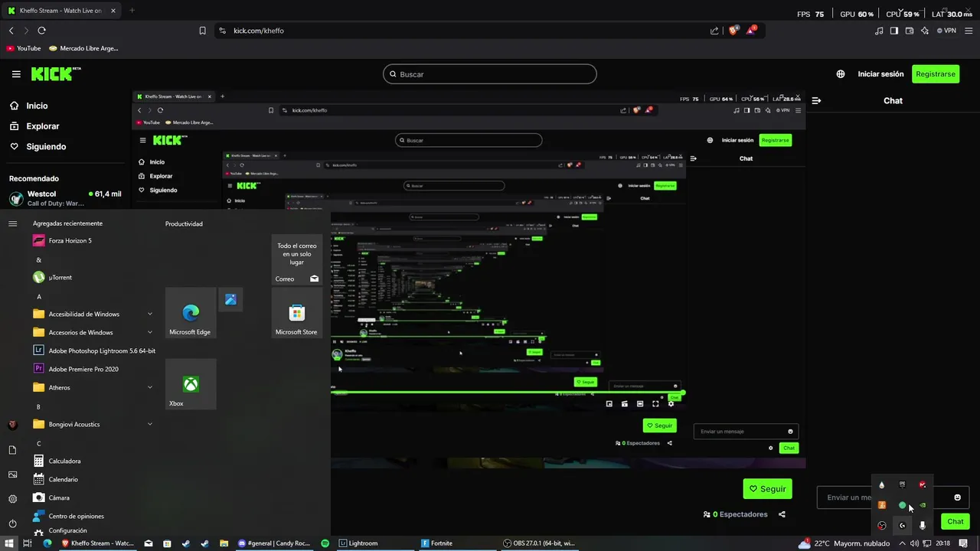980x551 pixels.
Task: Open Explorar in the Kick sidebar
Action: pyautogui.click(x=34, y=126)
